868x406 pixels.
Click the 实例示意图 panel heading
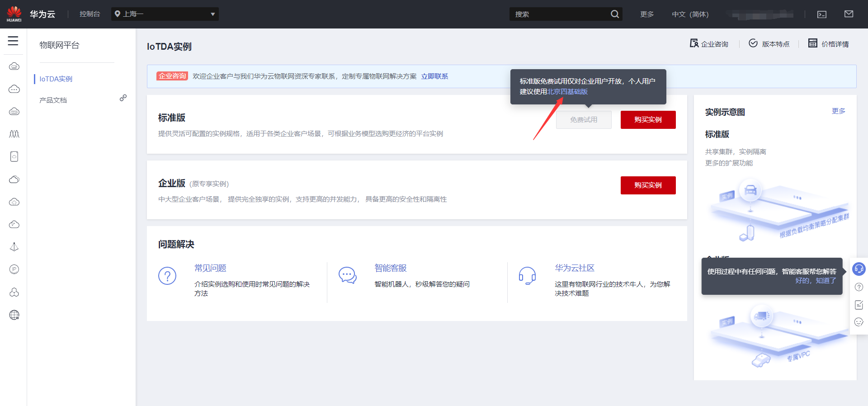(x=725, y=112)
